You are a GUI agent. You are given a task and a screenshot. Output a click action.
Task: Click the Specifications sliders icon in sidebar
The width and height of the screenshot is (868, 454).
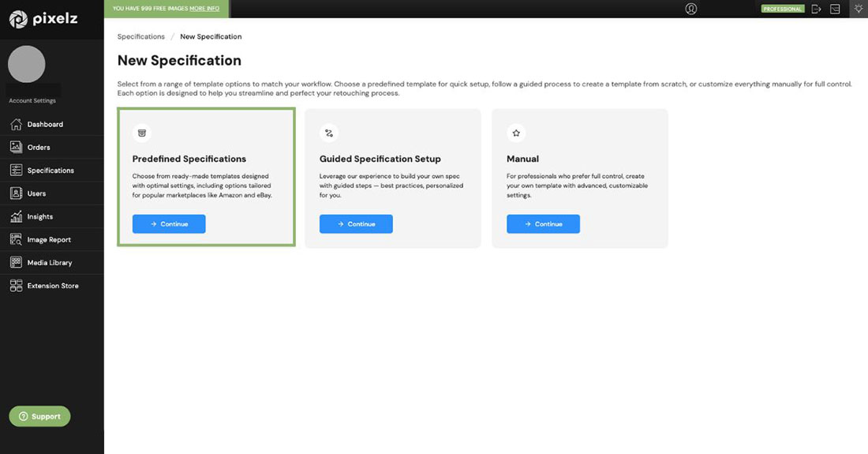pyautogui.click(x=16, y=170)
